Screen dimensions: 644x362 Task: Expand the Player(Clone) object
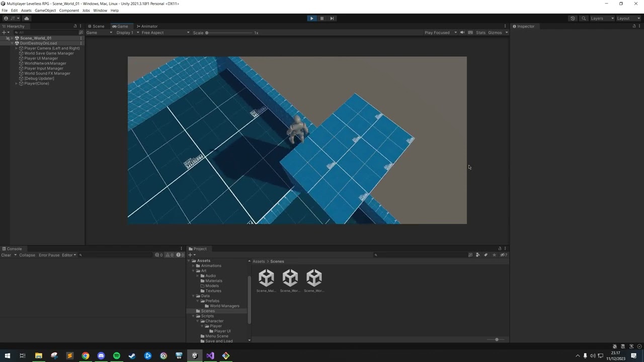[16, 83]
